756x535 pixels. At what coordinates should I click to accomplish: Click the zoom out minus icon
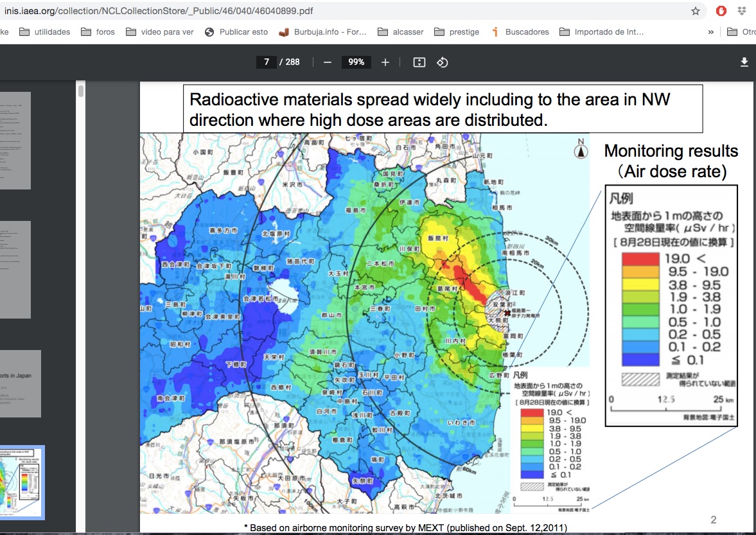click(x=328, y=62)
